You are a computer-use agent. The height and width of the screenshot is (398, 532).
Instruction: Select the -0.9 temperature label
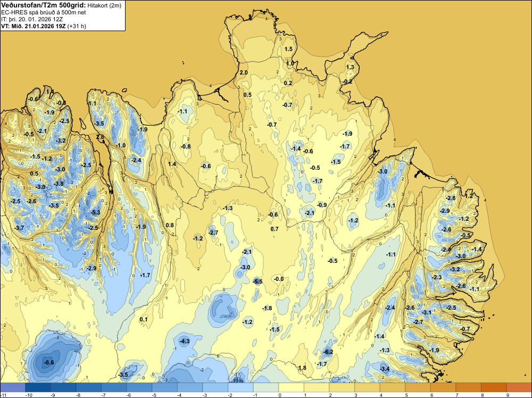[x=322, y=205]
